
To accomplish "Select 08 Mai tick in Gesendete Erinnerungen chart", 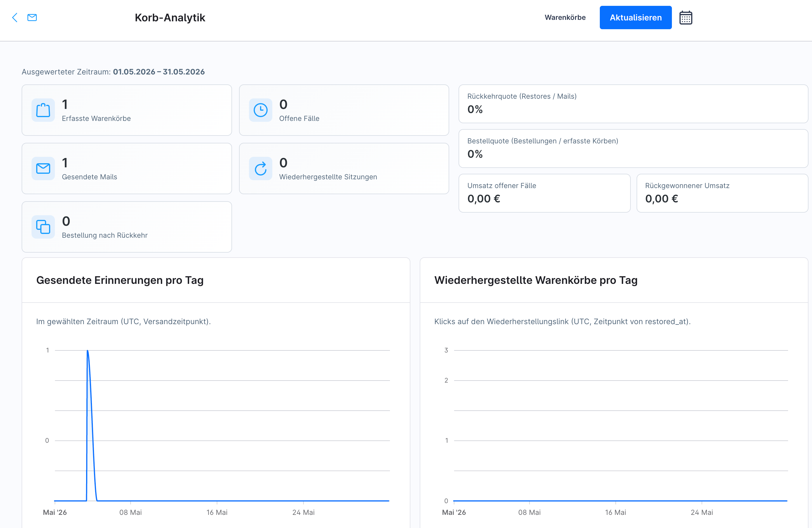I will [x=131, y=512].
